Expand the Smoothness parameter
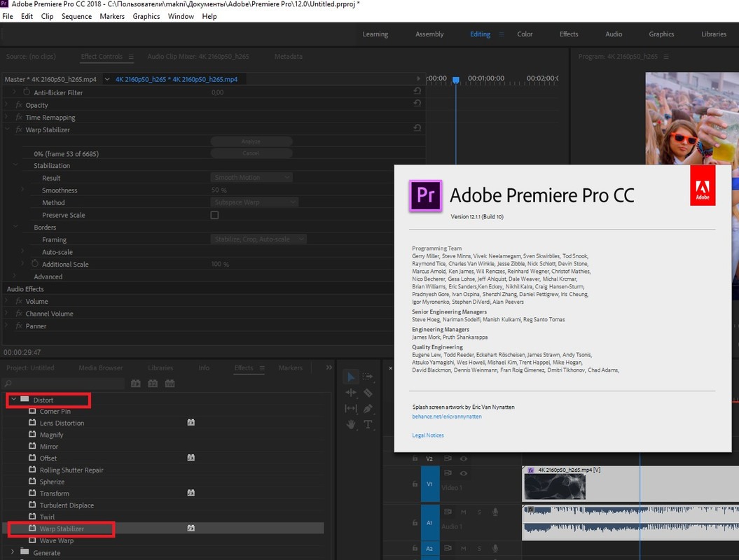739x560 pixels. coord(22,189)
